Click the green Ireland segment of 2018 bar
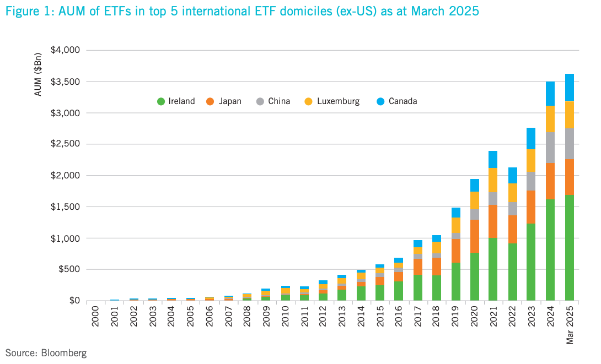 pos(437,288)
